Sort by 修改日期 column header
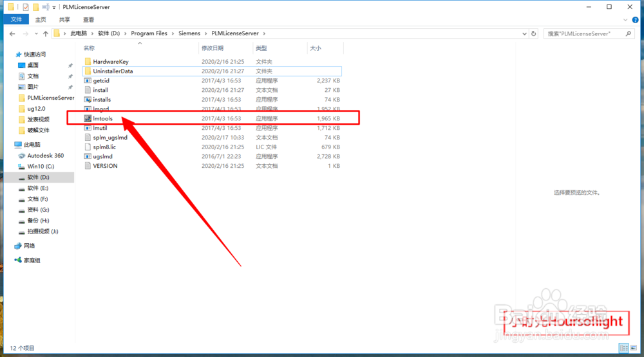Screen dimensions: 644x357 point(213,48)
